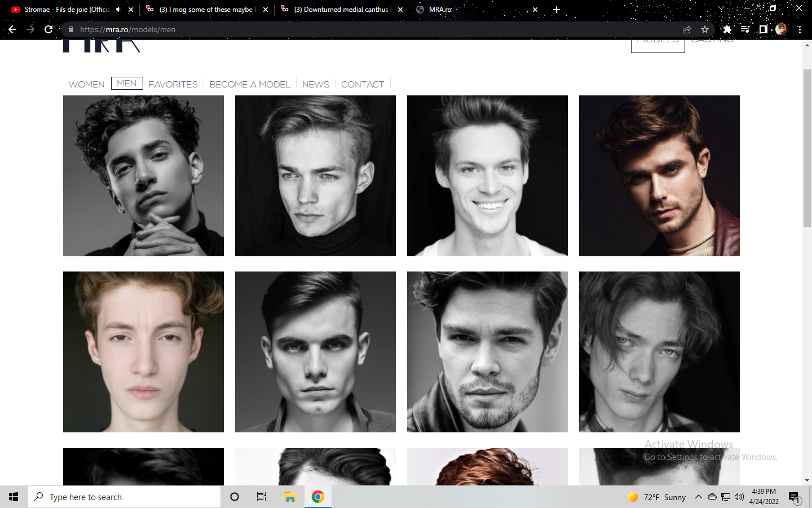Open the Chrome profile avatar
The image size is (812, 508).
coord(781,29)
